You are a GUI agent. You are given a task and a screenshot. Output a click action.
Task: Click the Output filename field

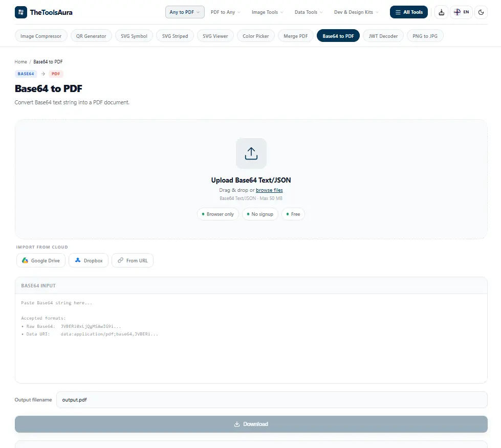pos(272,399)
